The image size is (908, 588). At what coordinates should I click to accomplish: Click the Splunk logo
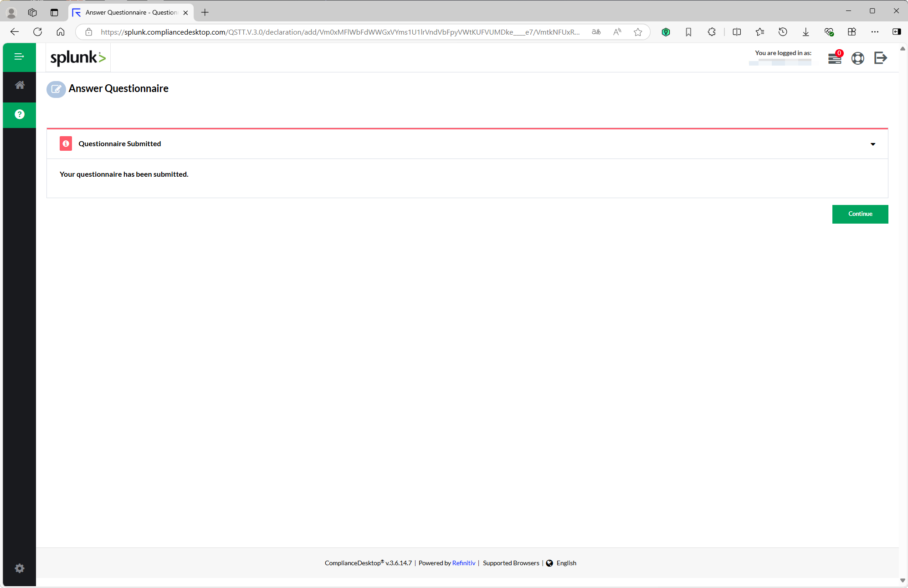[x=77, y=57]
